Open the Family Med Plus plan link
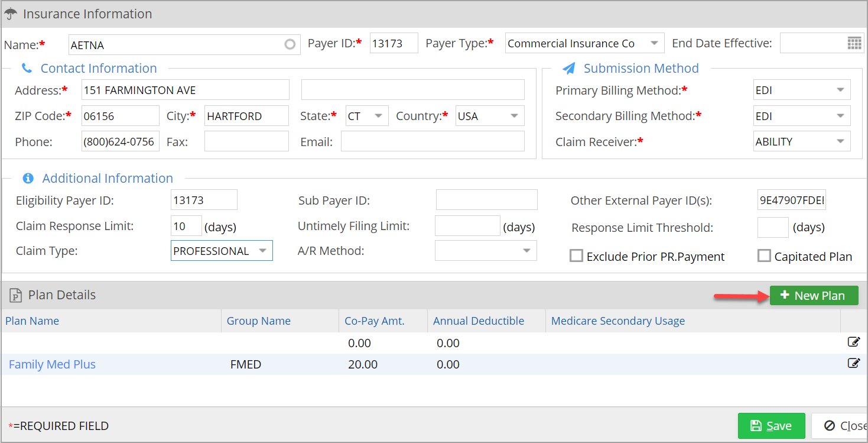Image resolution: width=868 pixels, height=443 pixels. coord(52,364)
